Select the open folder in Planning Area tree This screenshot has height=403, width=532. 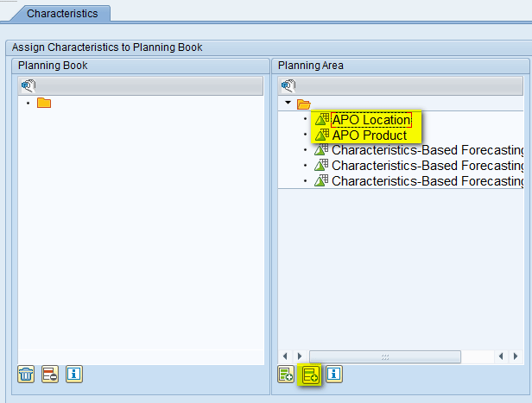pos(303,104)
